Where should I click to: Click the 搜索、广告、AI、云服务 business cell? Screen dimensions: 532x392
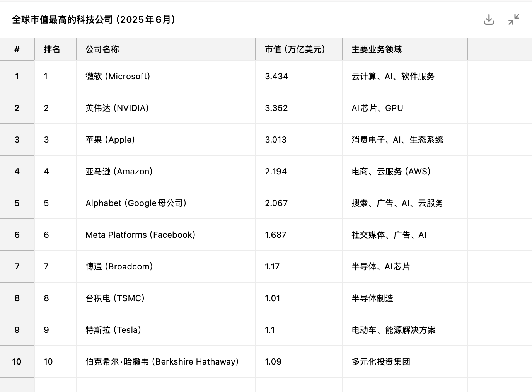point(405,203)
